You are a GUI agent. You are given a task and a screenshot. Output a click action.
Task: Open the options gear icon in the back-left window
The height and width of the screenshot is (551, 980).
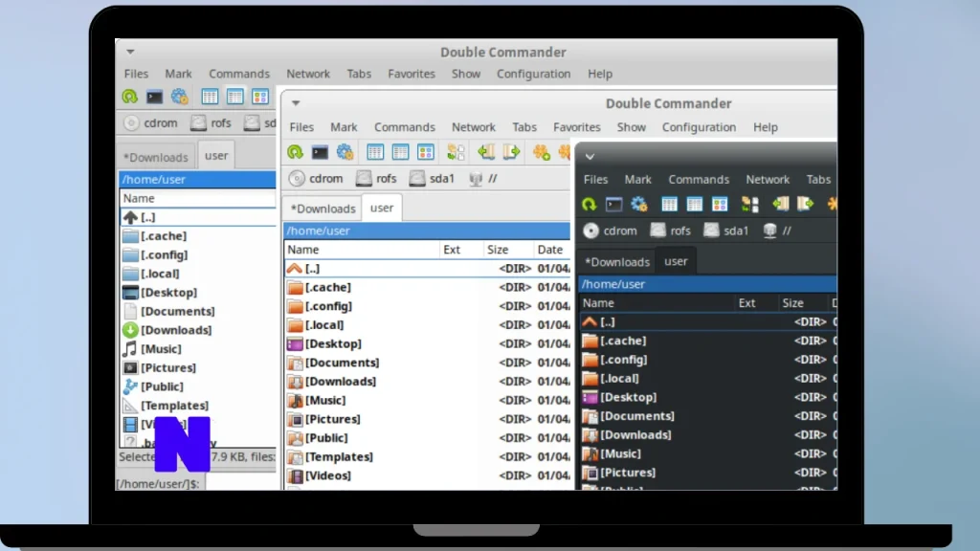click(x=179, y=97)
